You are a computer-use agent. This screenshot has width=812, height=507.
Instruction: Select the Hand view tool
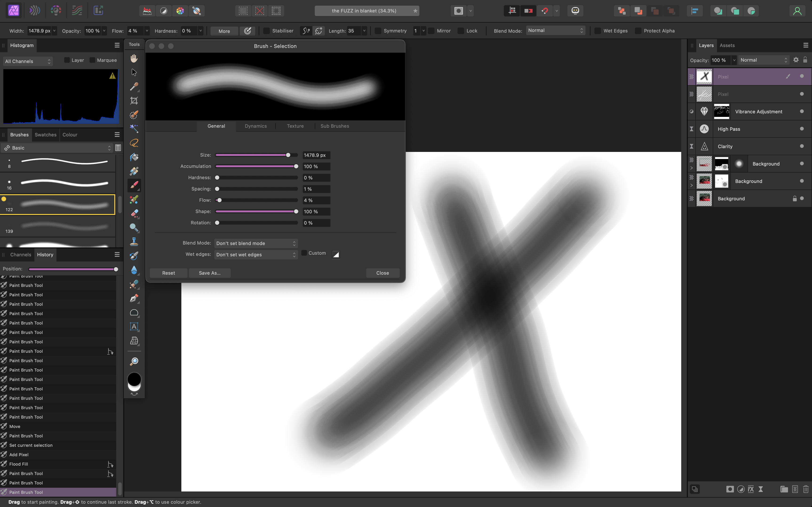point(134,58)
